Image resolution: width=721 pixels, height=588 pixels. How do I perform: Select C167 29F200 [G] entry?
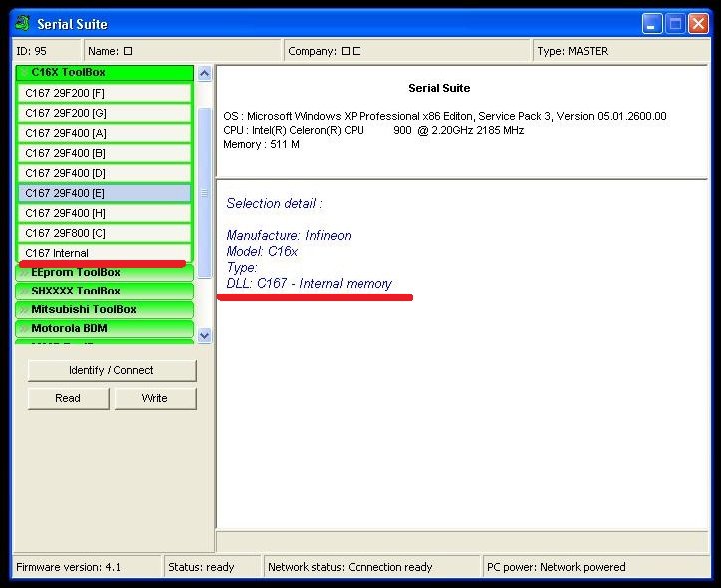pos(104,113)
